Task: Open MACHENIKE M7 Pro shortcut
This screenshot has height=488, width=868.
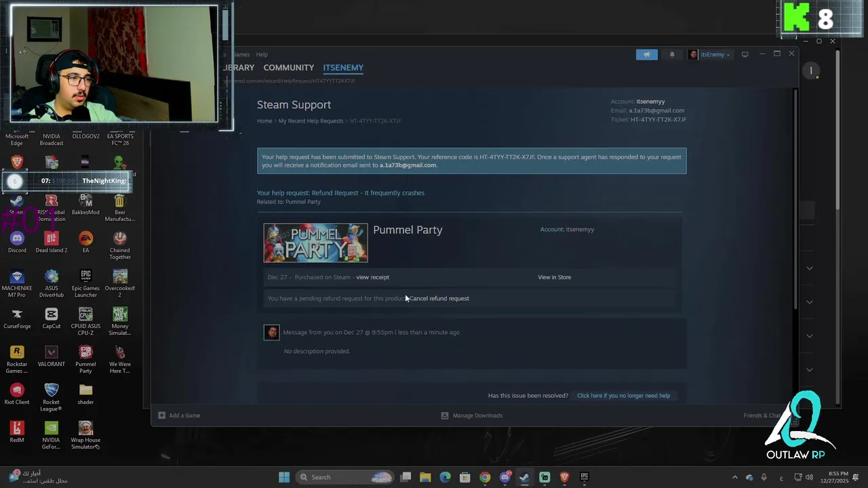Action: click(17, 283)
